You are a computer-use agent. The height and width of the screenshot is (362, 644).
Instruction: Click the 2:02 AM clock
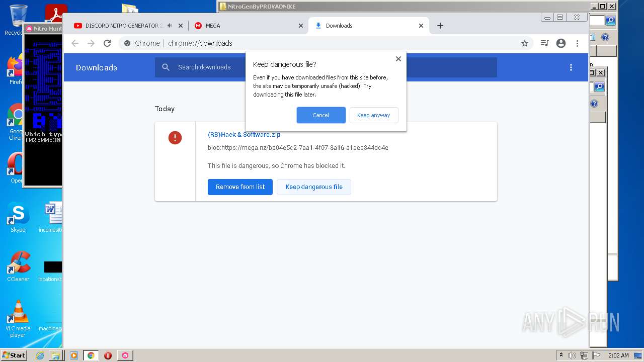(x=618, y=355)
